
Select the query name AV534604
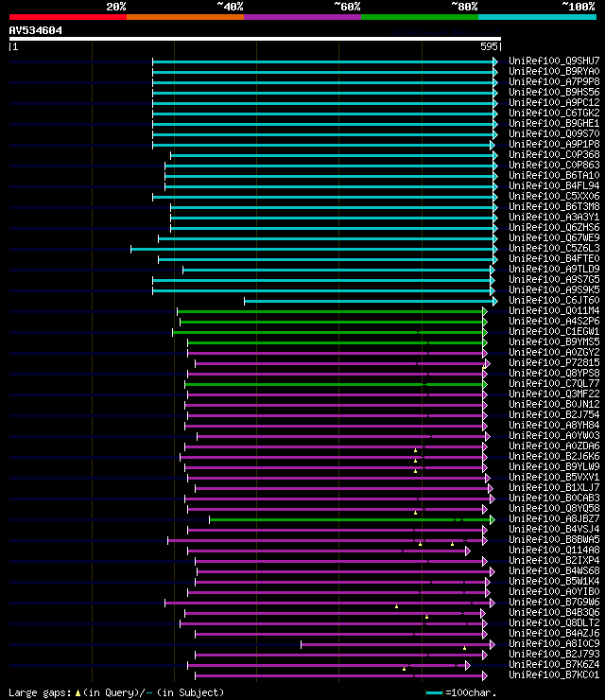[35, 30]
